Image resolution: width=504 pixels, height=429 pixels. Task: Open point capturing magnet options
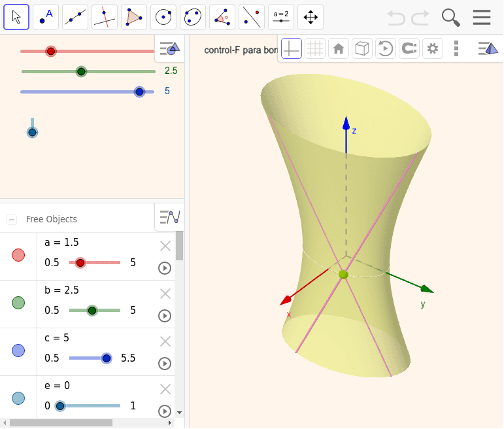click(409, 48)
